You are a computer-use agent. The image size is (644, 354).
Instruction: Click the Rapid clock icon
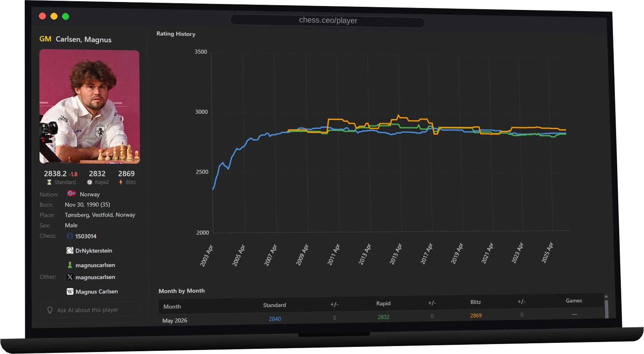click(90, 182)
